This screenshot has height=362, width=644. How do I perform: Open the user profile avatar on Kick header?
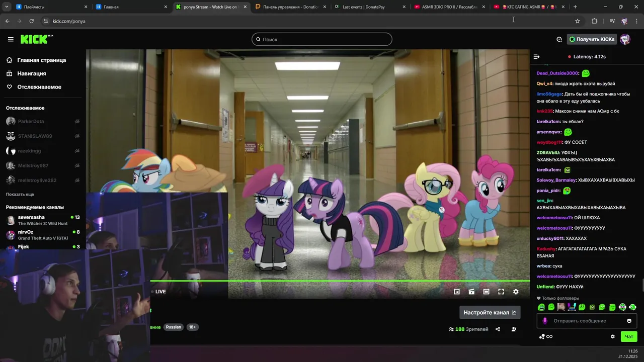625,39
